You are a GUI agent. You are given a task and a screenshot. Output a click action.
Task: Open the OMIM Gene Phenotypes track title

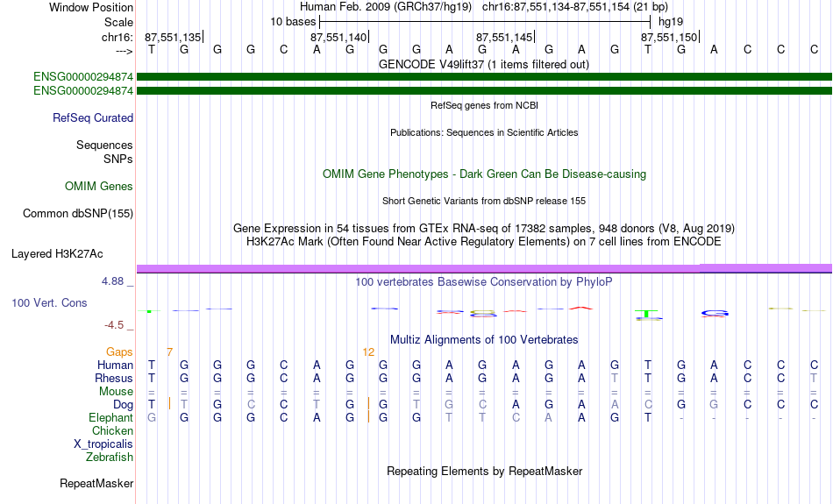[x=485, y=174]
